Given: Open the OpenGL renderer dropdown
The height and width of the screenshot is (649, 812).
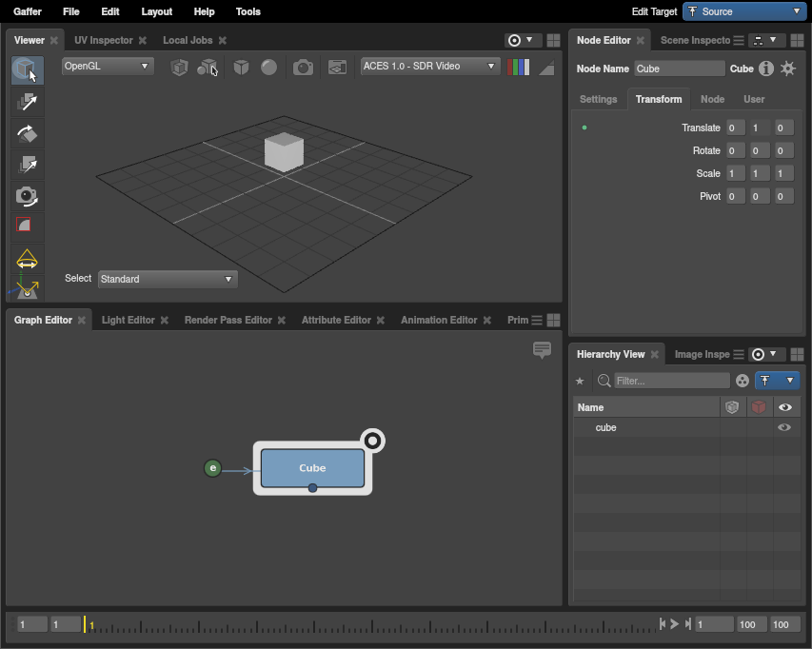Looking at the screenshot, I should click(x=108, y=67).
